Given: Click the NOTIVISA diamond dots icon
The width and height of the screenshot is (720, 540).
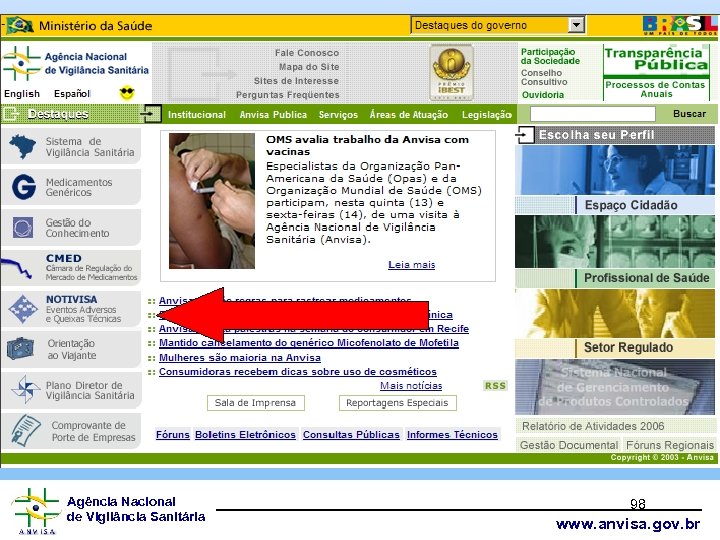Looking at the screenshot, I should tap(23, 309).
